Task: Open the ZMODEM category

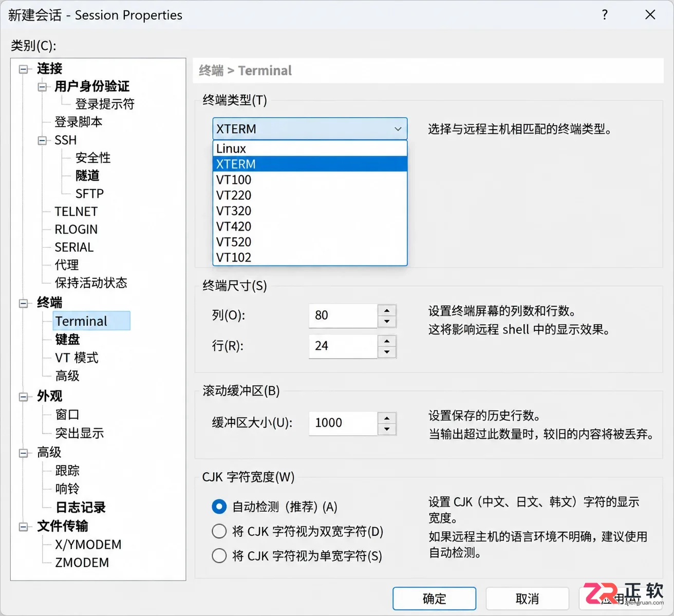Action: coord(82,563)
